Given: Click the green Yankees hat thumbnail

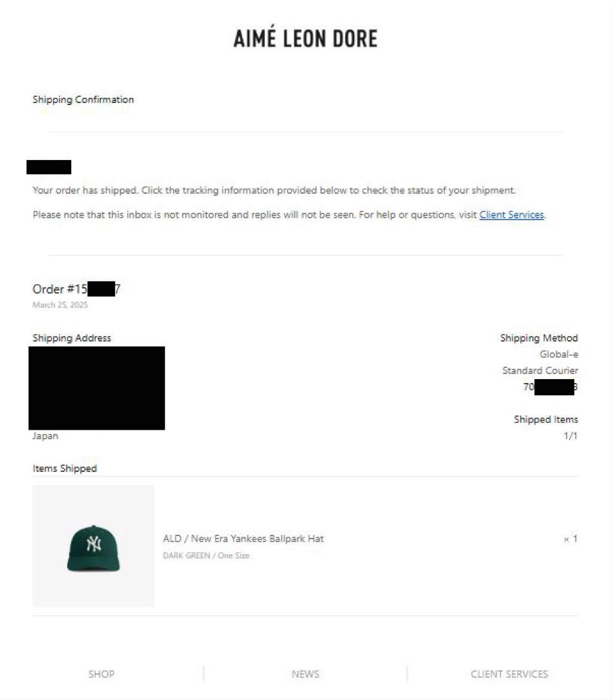Looking at the screenshot, I should click(94, 546).
